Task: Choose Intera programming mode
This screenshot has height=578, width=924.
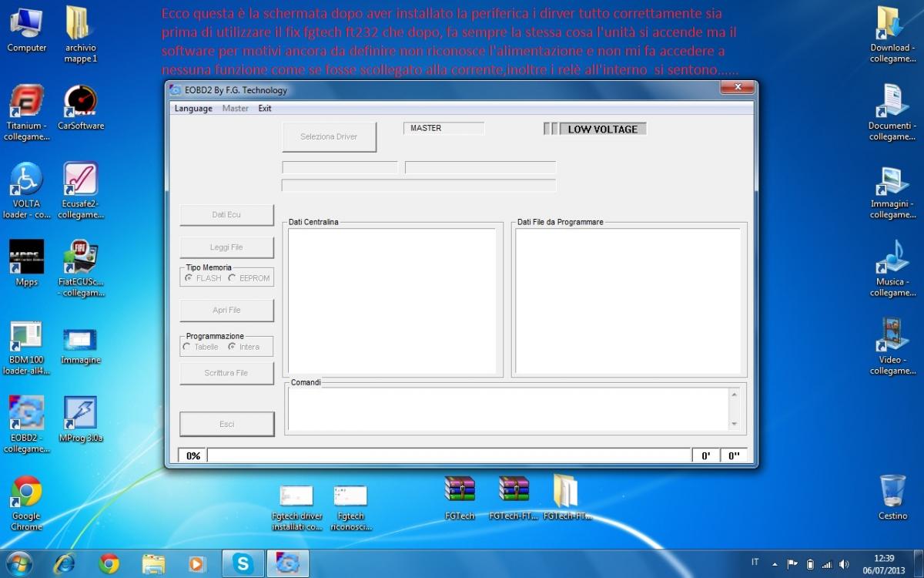Action: (244, 347)
